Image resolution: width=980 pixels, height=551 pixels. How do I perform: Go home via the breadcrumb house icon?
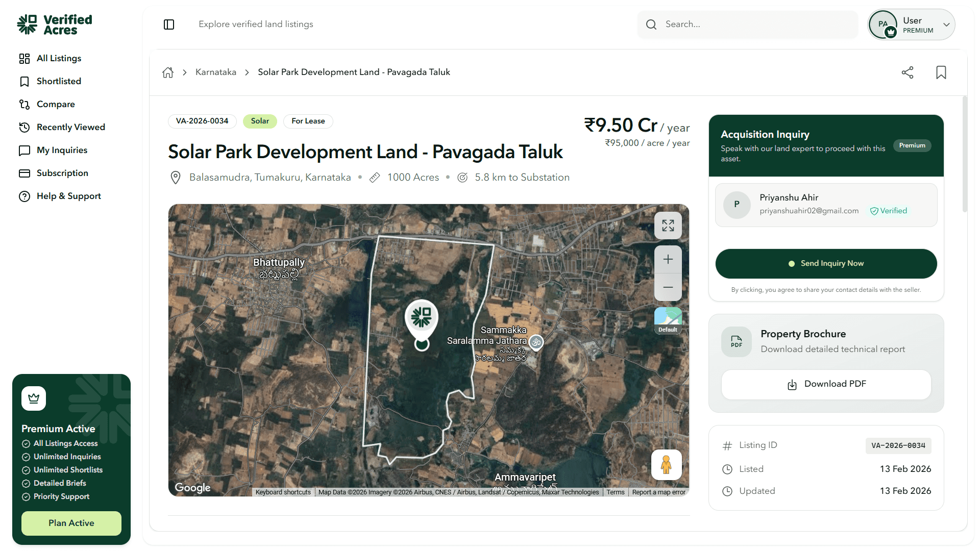coord(168,72)
